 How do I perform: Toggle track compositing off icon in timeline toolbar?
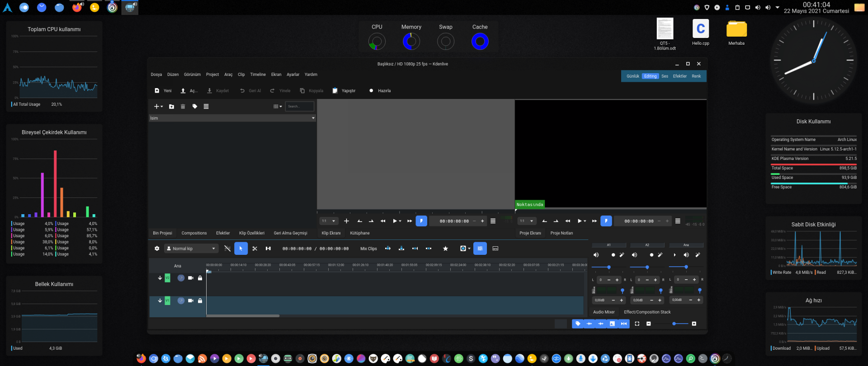(227, 249)
